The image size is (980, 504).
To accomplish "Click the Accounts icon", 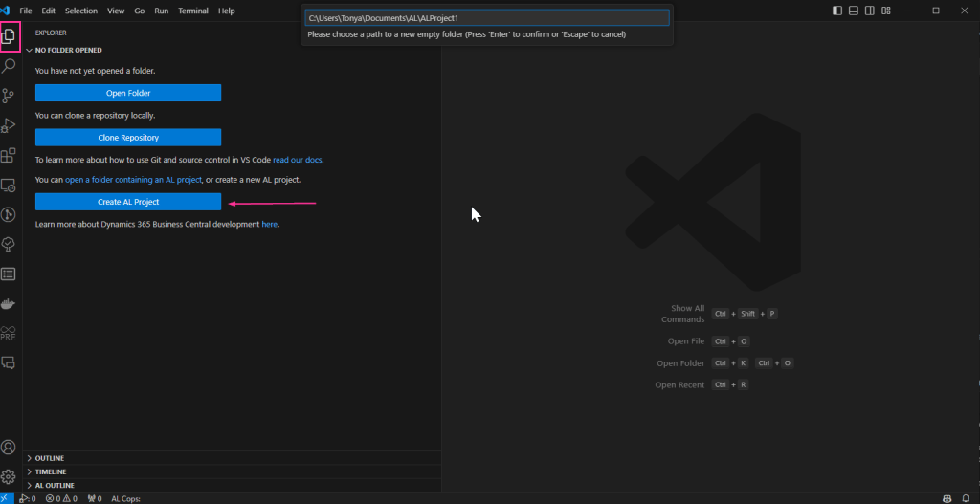I will pos(10,447).
